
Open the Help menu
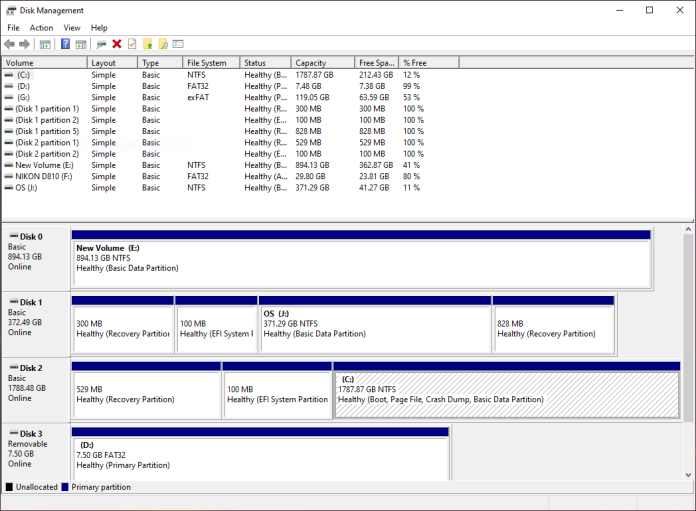(x=99, y=28)
